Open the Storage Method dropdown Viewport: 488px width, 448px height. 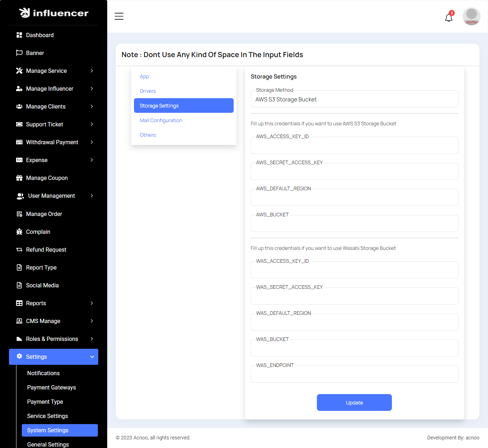tap(354, 100)
